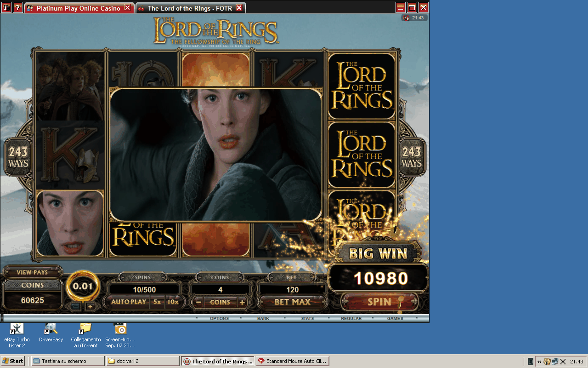
Task: Click the window list icon at top-left
Action: tap(6, 7)
